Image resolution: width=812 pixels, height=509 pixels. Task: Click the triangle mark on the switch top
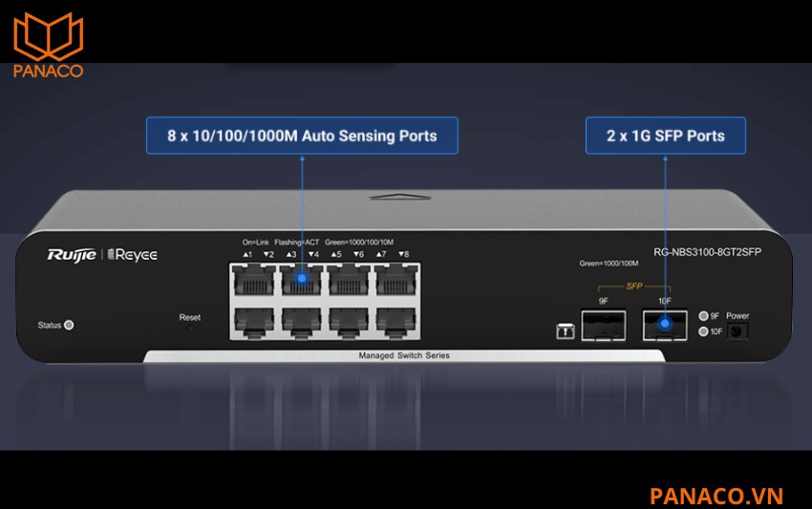(x=399, y=197)
